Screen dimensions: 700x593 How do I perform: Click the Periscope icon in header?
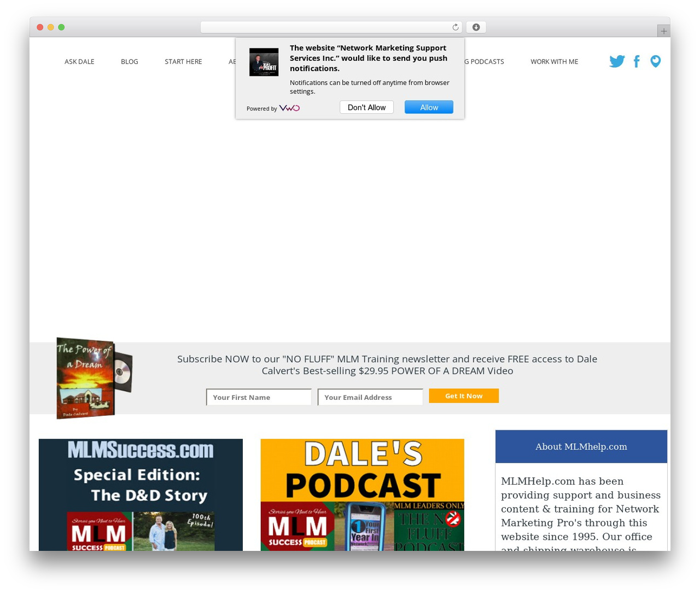tap(655, 61)
